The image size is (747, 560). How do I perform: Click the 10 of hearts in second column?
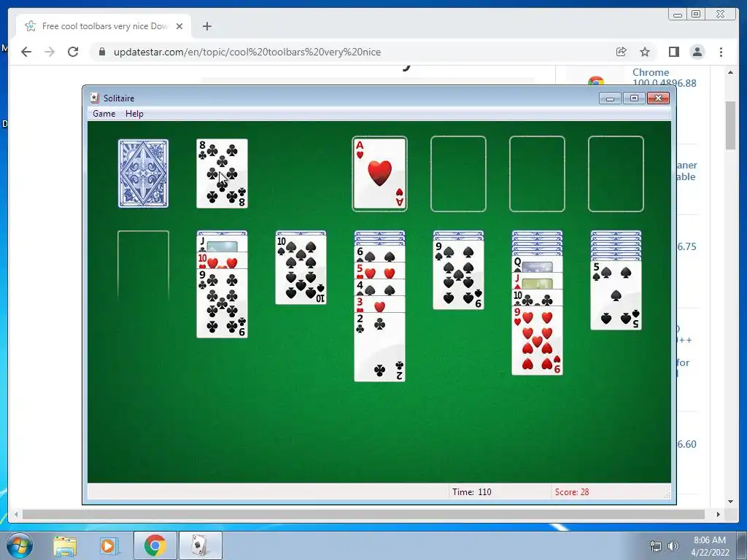(x=222, y=261)
